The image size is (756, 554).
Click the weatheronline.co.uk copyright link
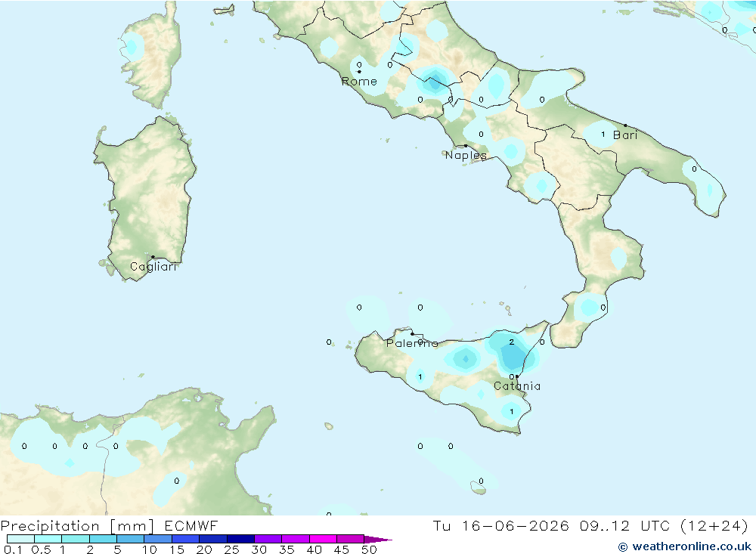[685, 546]
